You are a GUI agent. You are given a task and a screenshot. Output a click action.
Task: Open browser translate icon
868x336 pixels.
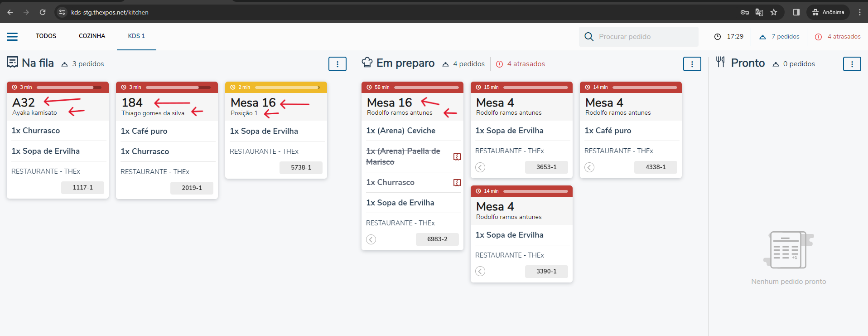[759, 12]
